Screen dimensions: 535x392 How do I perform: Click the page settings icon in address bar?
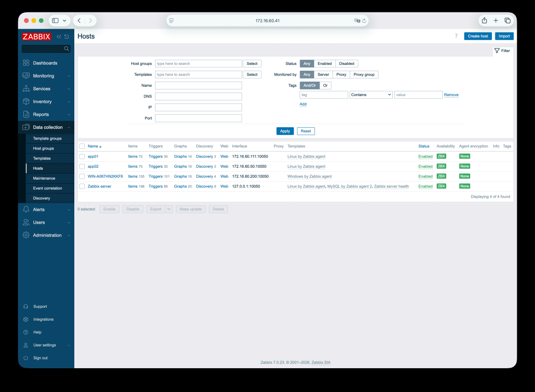(x=171, y=20)
